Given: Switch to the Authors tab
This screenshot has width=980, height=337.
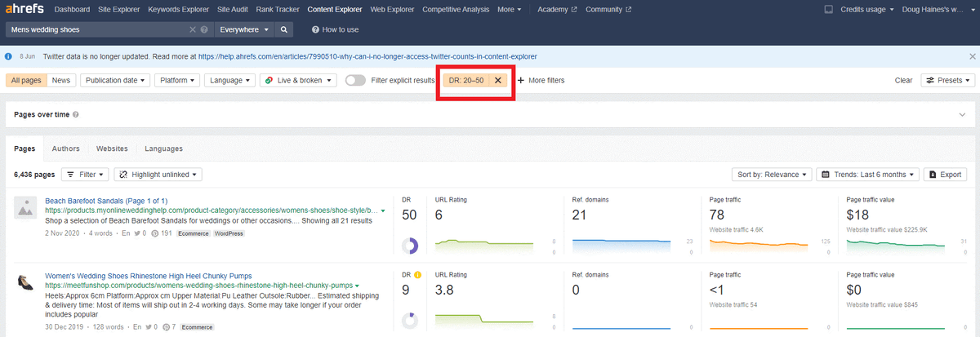Looking at the screenshot, I should click(x=65, y=149).
